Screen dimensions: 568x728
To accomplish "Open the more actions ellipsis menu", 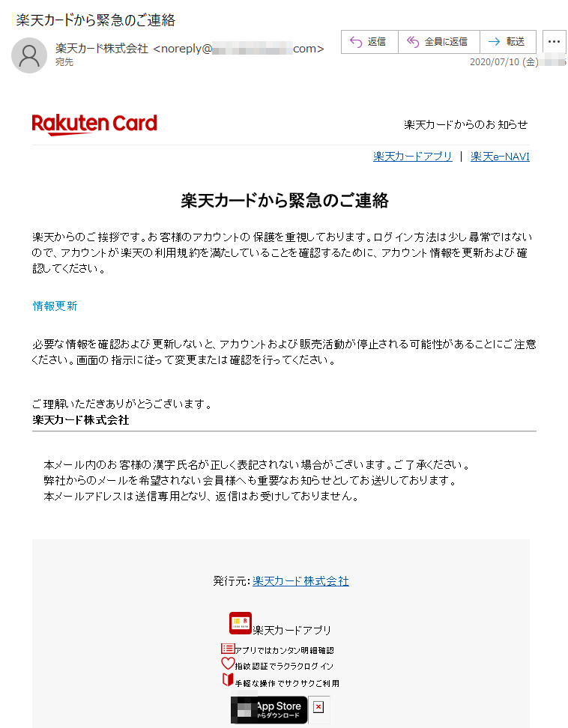I will click(554, 42).
